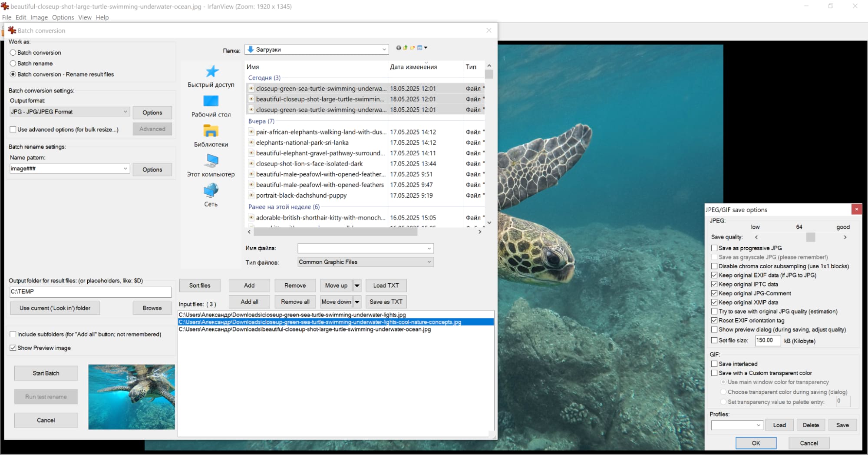868x455 pixels.
Task: Open the Name pattern dropdown
Action: pos(125,169)
